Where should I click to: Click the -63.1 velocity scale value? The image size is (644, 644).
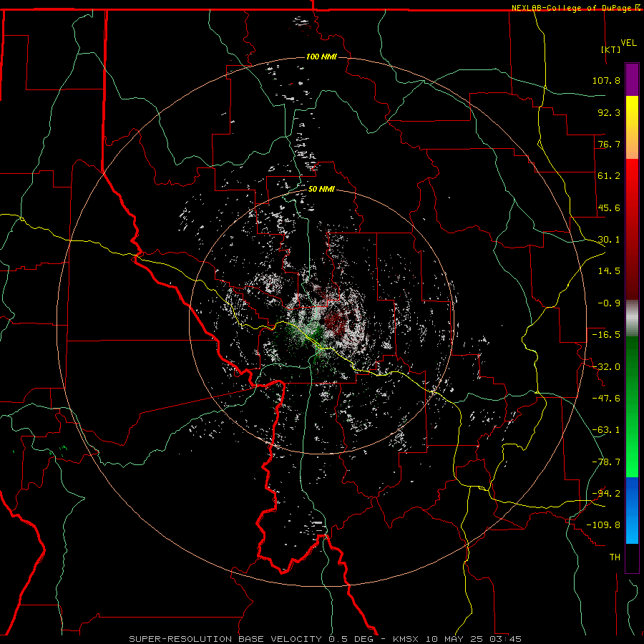pyautogui.click(x=606, y=430)
